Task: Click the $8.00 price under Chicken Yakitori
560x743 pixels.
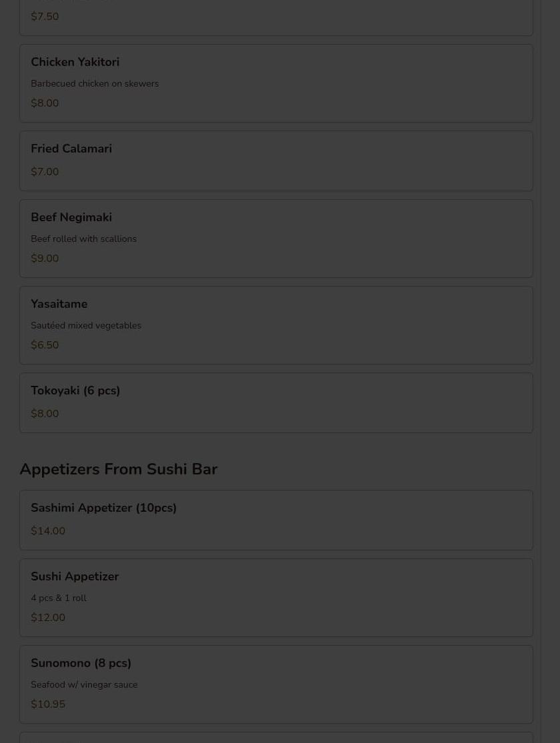Action: 45,103
